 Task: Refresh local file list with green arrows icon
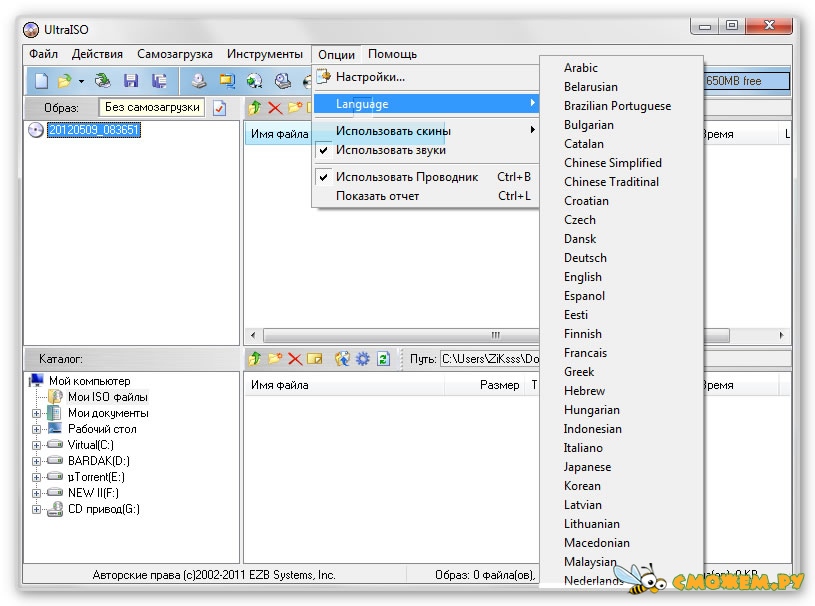pyautogui.click(x=384, y=359)
